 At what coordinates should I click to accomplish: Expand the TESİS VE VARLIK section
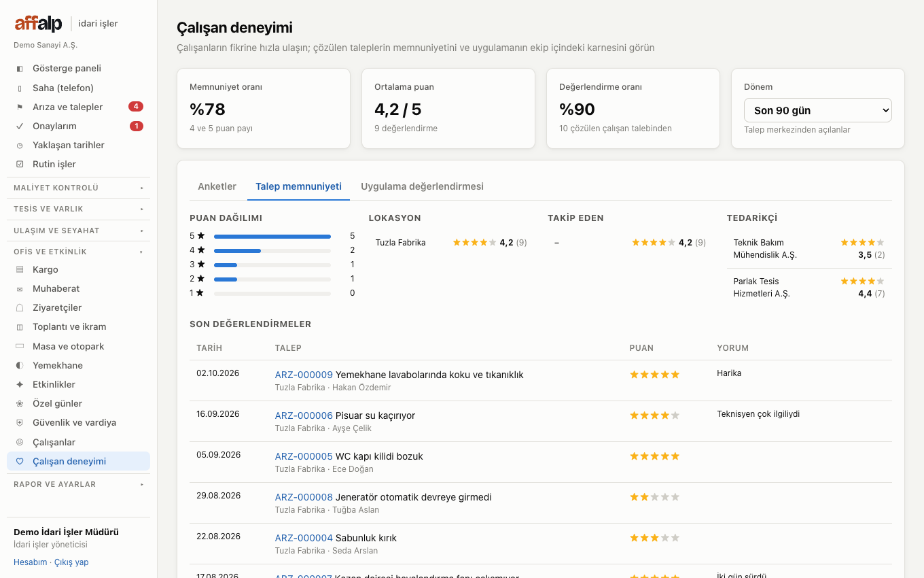[x=78, y=209]
